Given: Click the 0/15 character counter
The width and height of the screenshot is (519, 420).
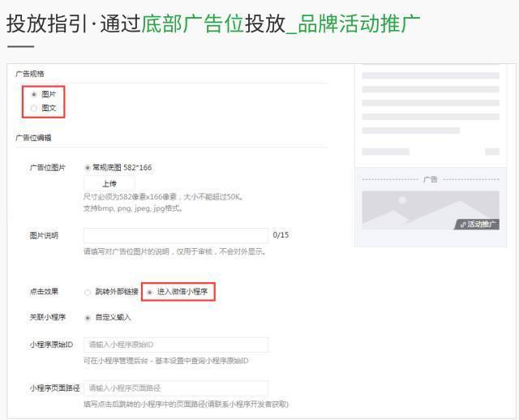Looking at the screenshot, I should point(281,235).
